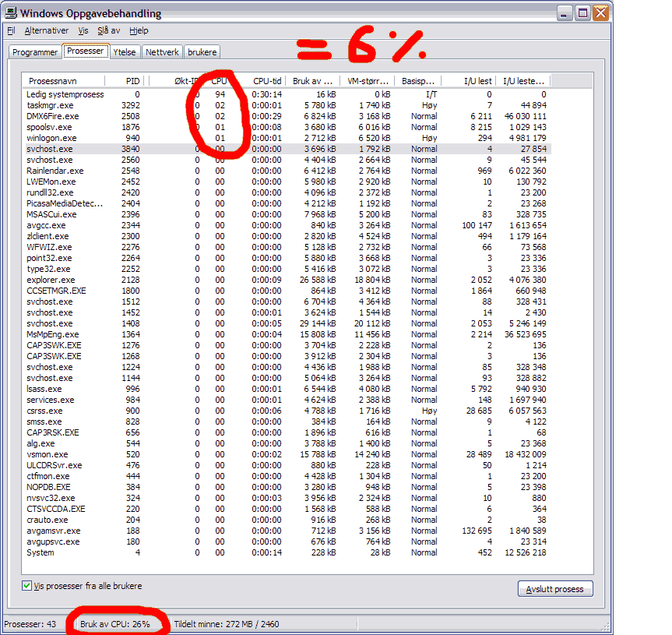Viewport: 672px width, 635px height.
Task: Click the Task Manager title bar icon
Action: 11,13
